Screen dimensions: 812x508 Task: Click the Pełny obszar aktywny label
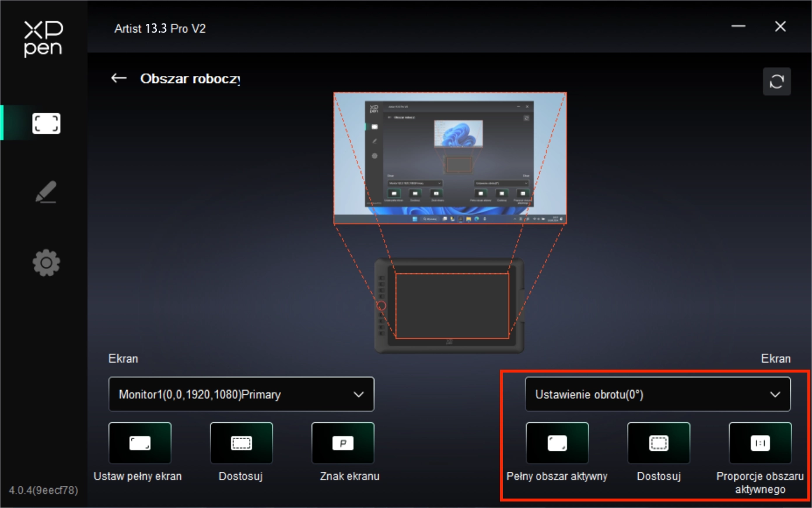click(556, 476)
